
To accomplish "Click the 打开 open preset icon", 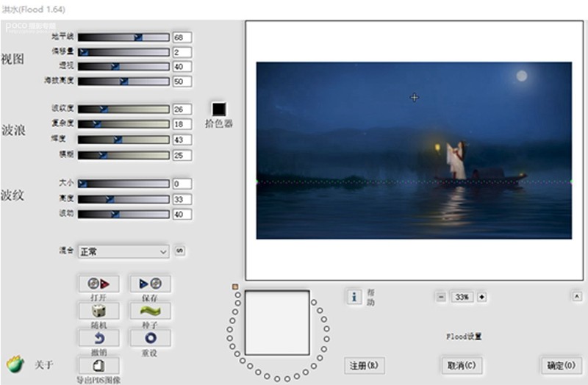I will click(99, 284).
